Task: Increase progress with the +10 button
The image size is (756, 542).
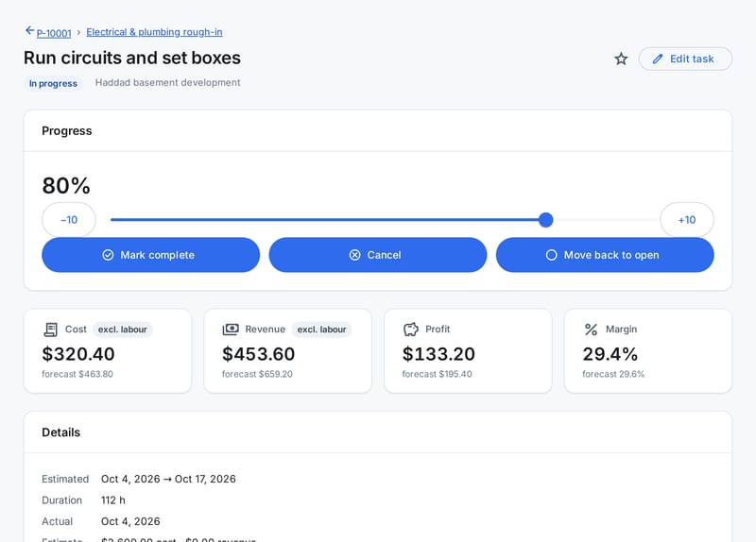Action: pyautogui.click(x=687, y=220)
